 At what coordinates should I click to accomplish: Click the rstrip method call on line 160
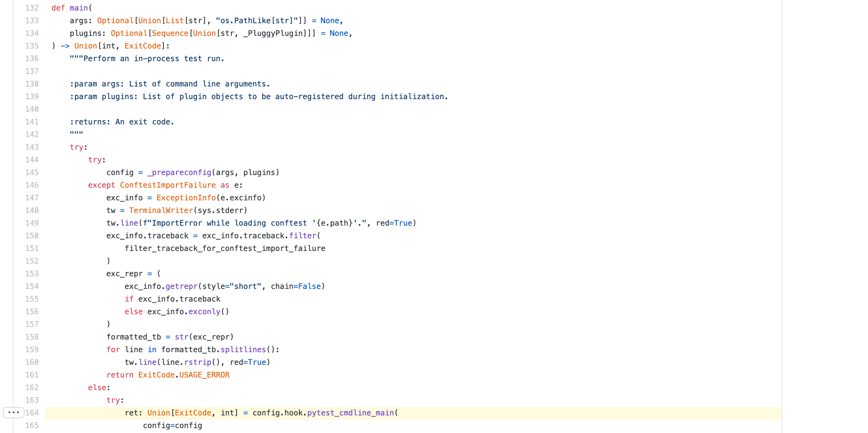[197, 362]
